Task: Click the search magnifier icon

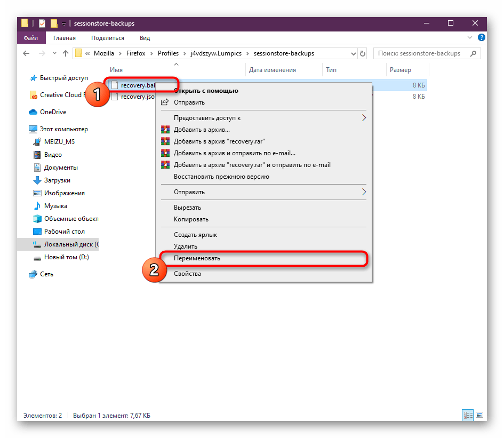Action: 473,53
